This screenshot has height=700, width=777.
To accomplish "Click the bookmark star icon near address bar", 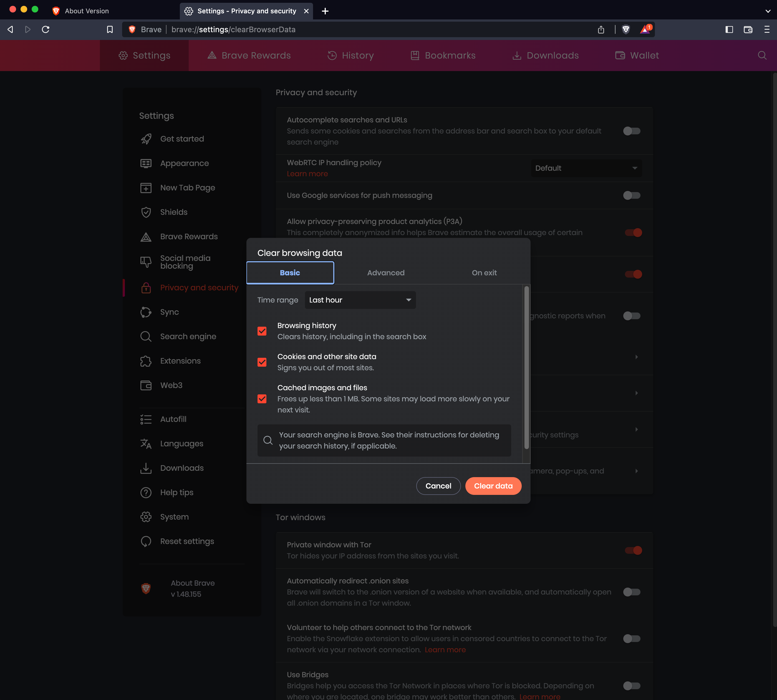I will (110, 29).
